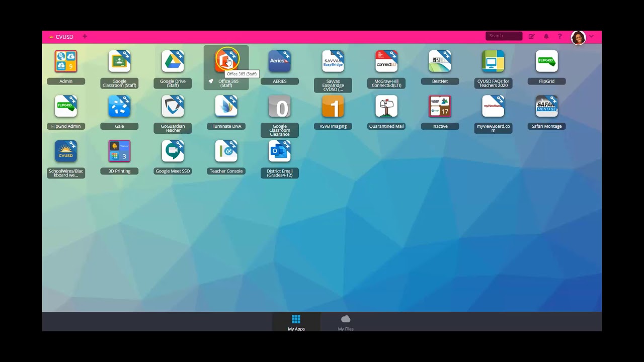The height and width of the screenshot is (362, 644).
Task: Open the FlipGrid Admin icon
Action: tap(66, 106)
